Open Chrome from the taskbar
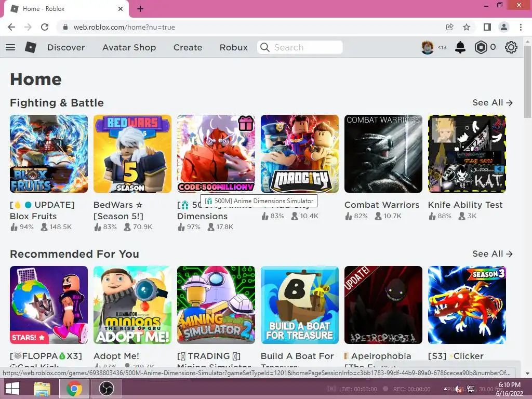Screen dimensions: 532x399 click(74, 389)
